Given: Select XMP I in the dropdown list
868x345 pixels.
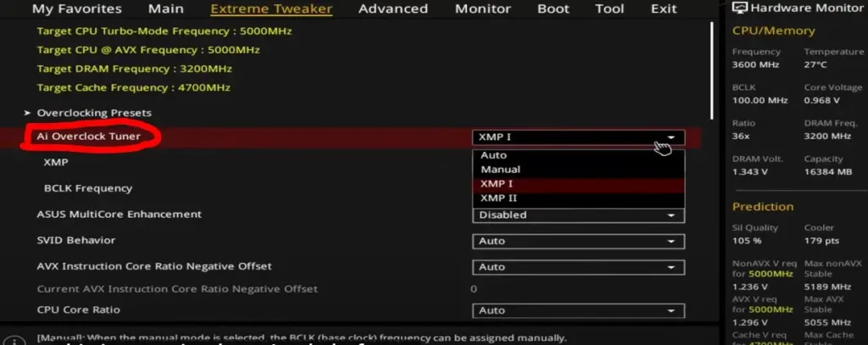Looking at the screenshot, I should pos(578,184).
